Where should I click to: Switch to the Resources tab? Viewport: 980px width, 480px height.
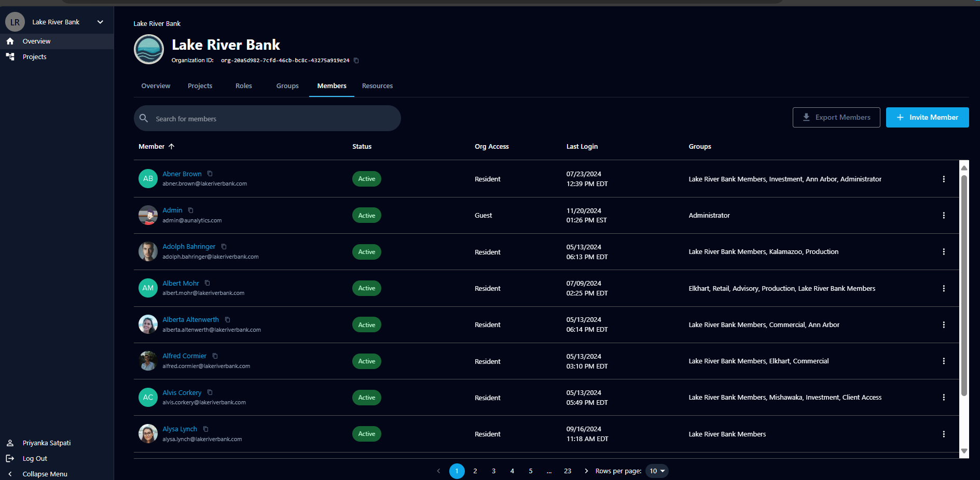377,86
